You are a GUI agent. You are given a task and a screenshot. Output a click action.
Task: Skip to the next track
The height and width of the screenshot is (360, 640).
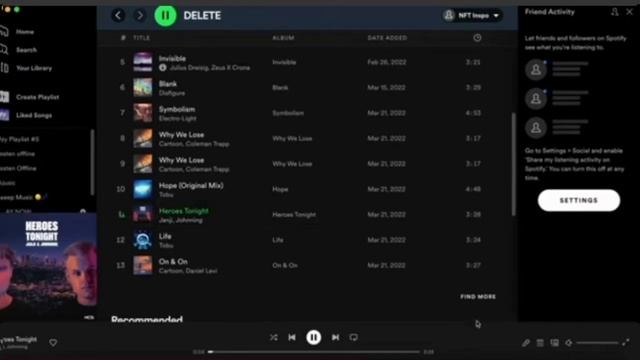click(335, 338)
